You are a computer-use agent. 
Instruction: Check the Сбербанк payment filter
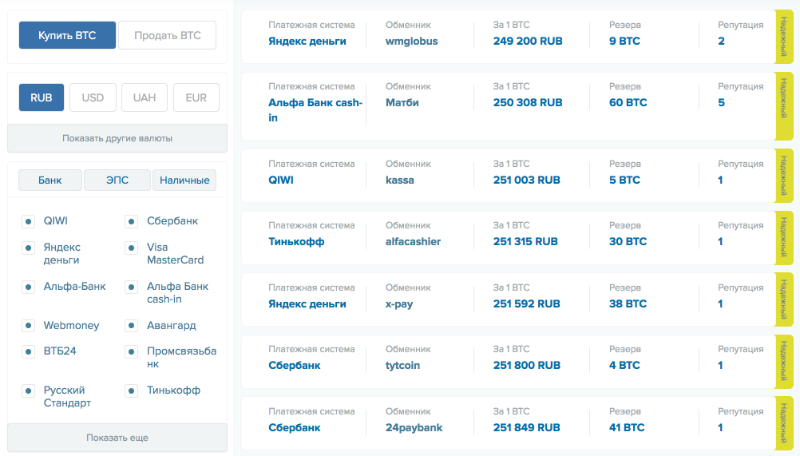(131, 220)
